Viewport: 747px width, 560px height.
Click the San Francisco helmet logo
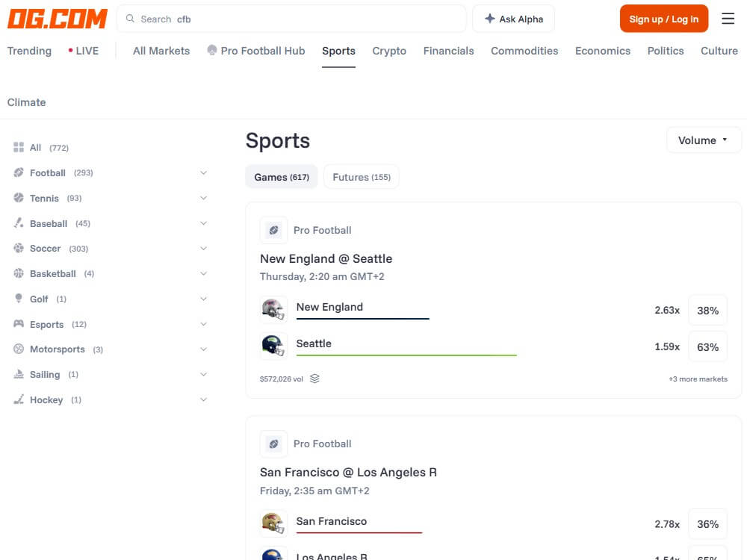[273, 523]
